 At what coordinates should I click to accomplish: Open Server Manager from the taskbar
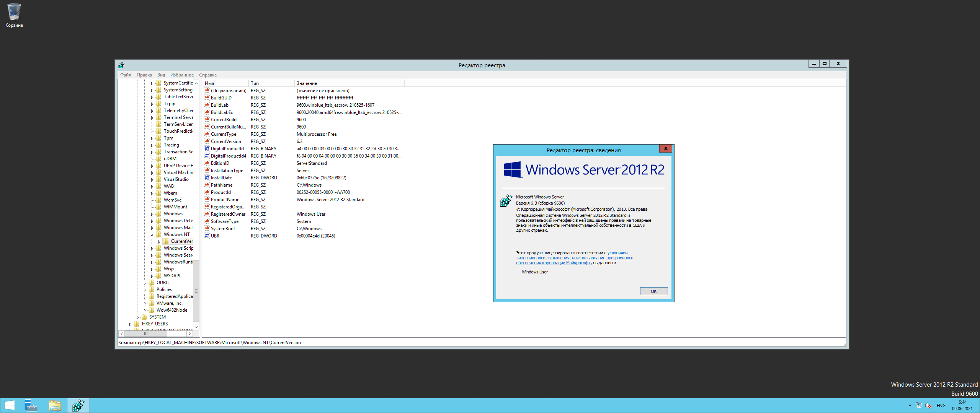pyautogui.click(x=31, y=405)
